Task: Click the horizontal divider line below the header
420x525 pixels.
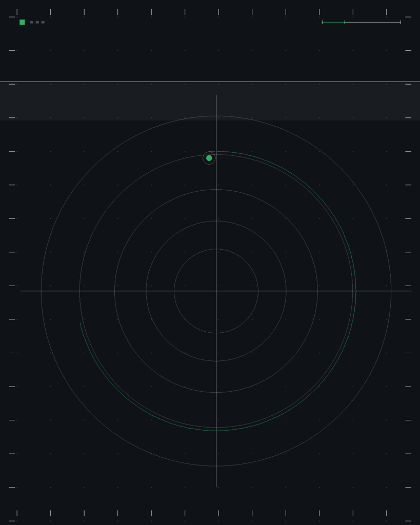Action: [210, 82]
